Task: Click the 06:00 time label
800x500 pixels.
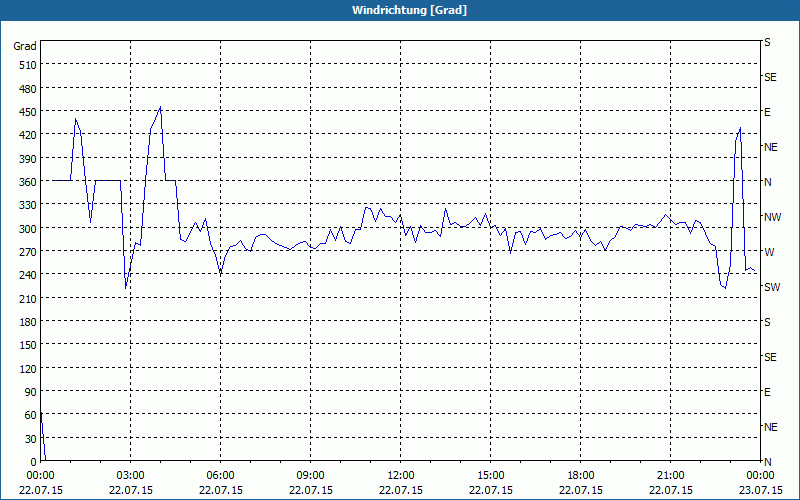Action: (220, 476)
